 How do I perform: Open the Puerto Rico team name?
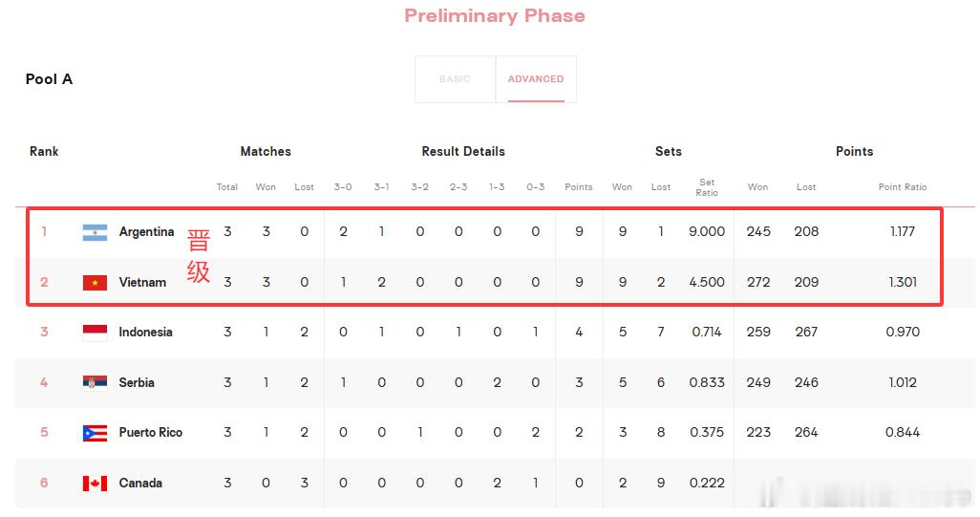click(x=150, y=433)
